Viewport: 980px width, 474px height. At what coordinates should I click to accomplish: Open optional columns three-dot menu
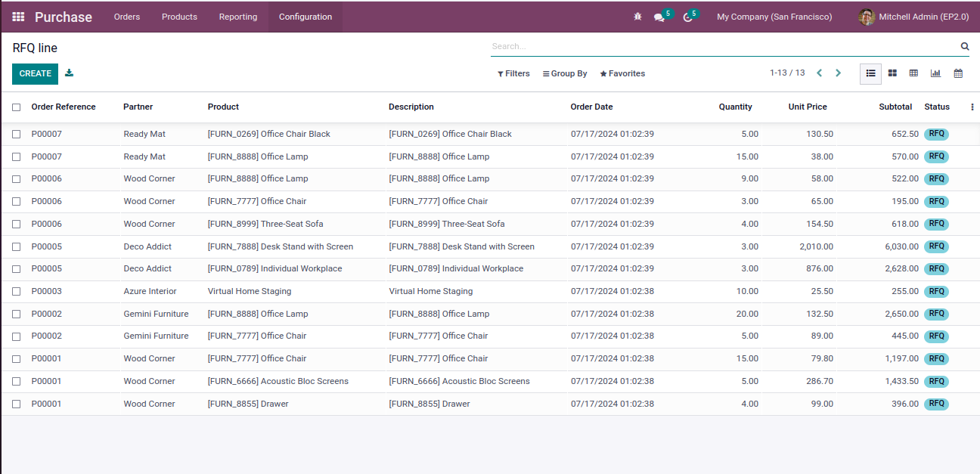click(x=972, y=107)
